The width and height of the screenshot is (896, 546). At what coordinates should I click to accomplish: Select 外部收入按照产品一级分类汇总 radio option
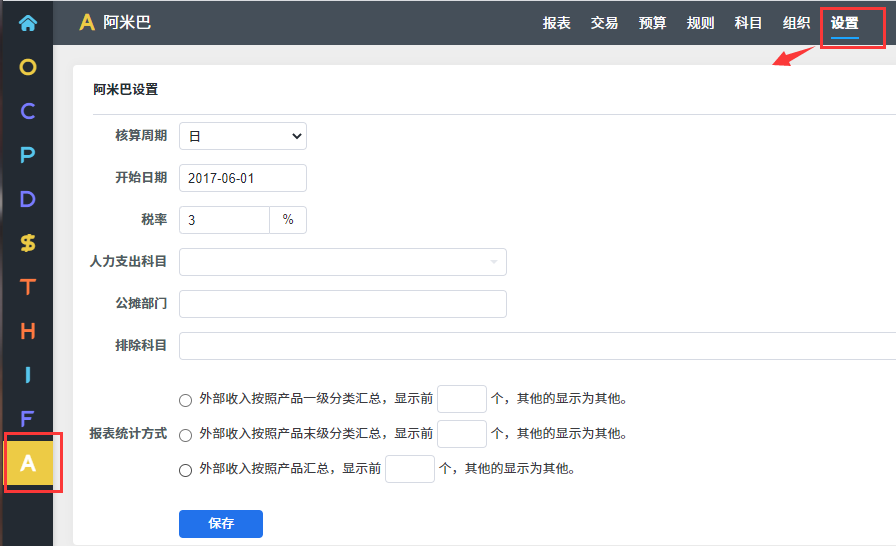(185, 400)
